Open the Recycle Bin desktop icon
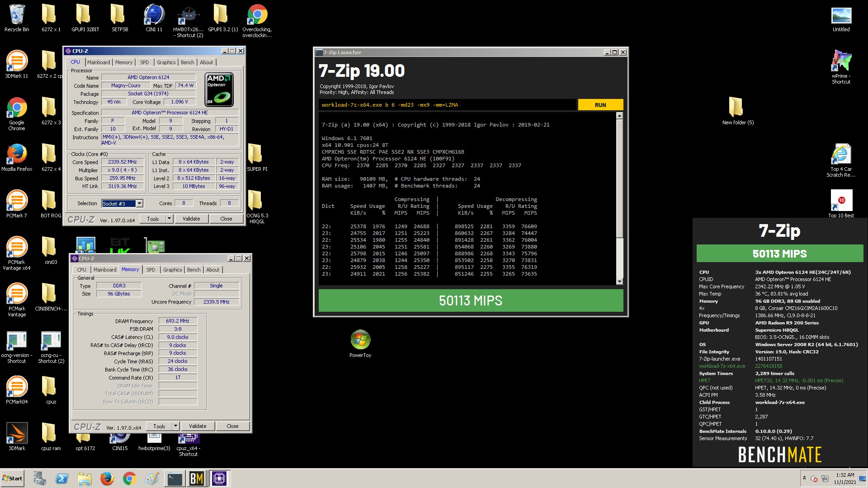868x488 pixels. click(x=17, y=18)
